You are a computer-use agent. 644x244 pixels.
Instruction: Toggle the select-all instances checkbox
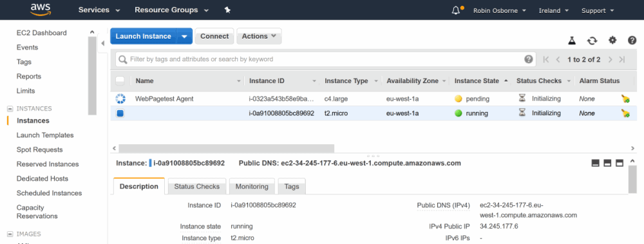click(120, 80)
